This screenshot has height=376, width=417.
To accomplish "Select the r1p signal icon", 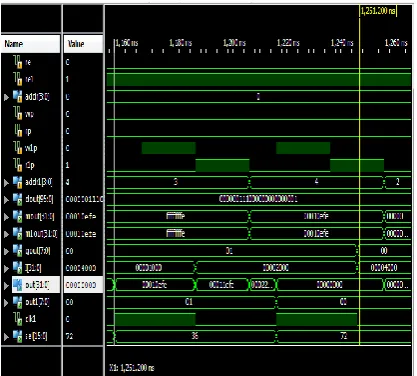I will click(x=18, y=165).
